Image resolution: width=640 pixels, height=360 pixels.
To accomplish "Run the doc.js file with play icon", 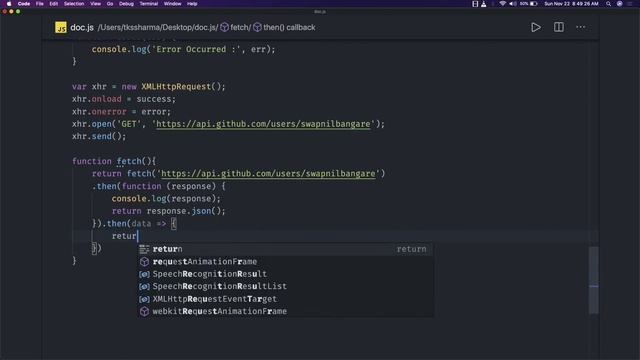I will point(536,27).
